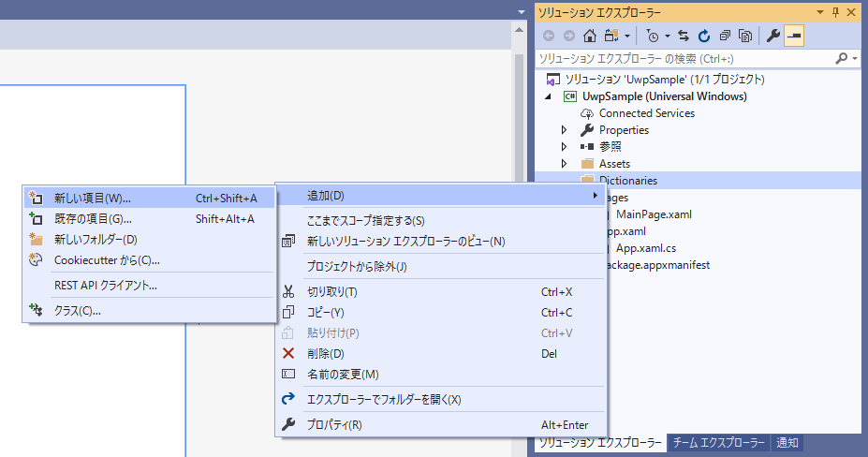868x457 pixels.
Task: Select the Assets folder
Action: tap(614, 164)
